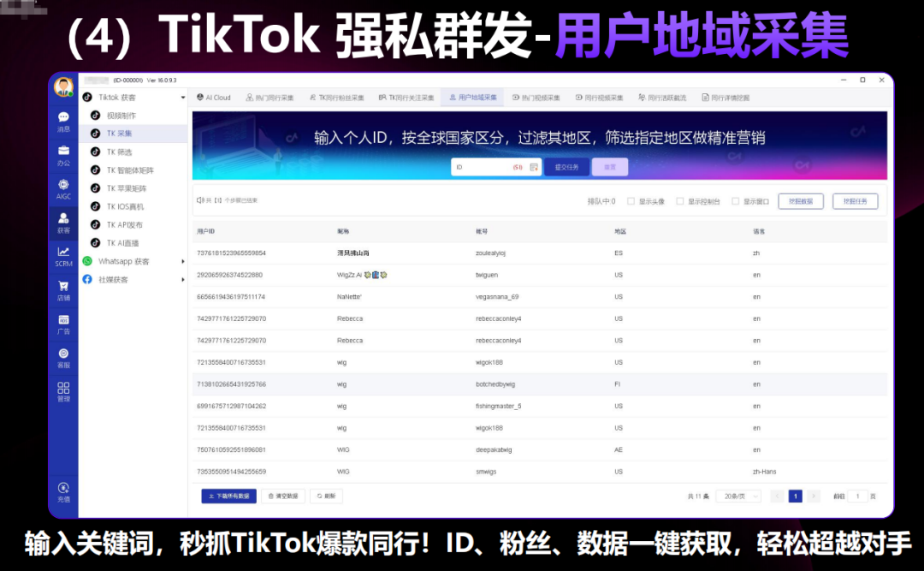
Task: Open the 广告 ads sidebar icon
Action: point(63,324)
